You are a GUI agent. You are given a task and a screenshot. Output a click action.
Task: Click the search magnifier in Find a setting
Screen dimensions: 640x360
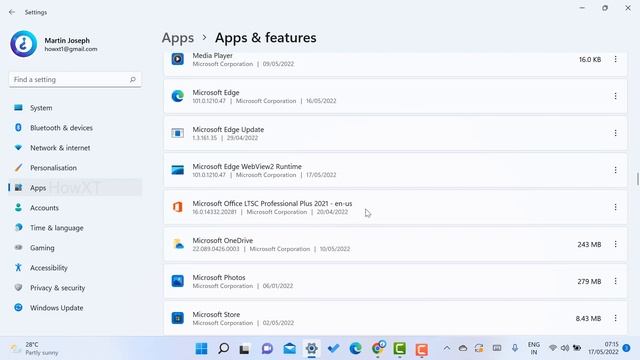tap(133, 80)
